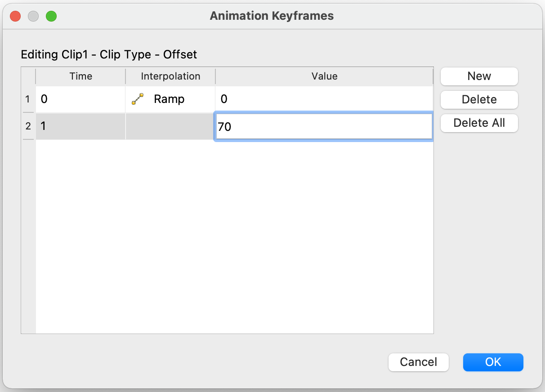Open the empty Interpolation cell in row 2
The image size is (545, 392).
(x=170, y=126)
